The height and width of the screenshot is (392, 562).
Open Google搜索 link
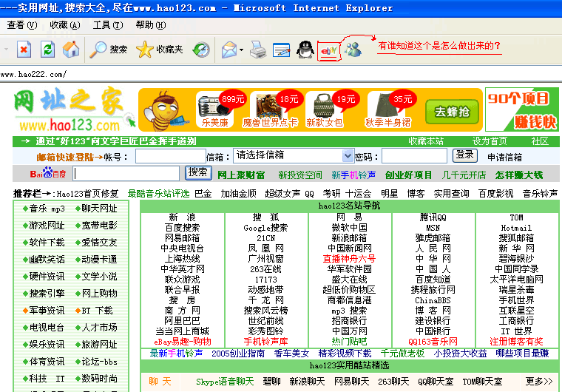pos(265,228)
